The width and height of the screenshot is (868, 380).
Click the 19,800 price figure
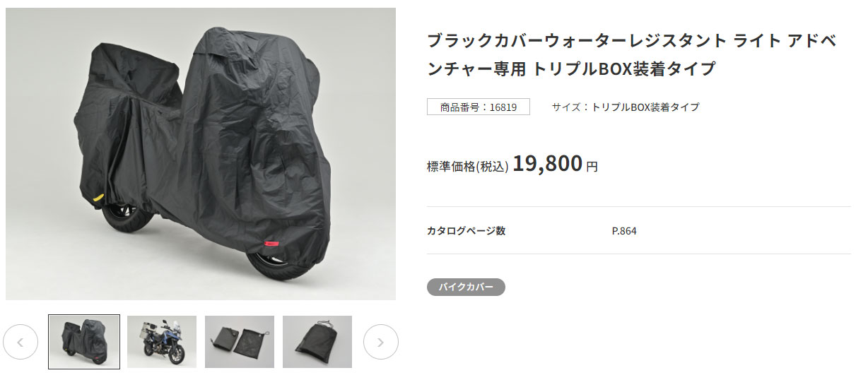[x=548, y=164]
